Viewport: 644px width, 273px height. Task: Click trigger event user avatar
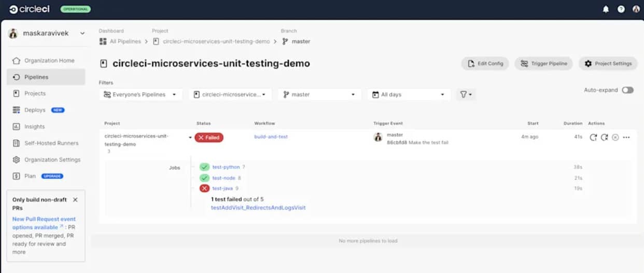pyautogui.click(x=378, y=137)
